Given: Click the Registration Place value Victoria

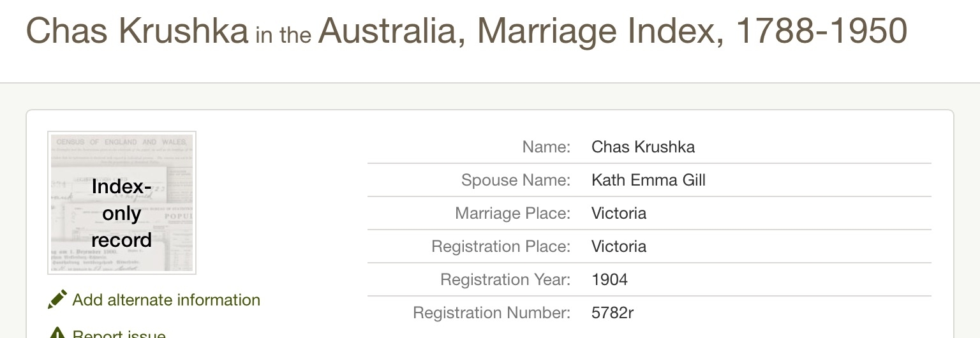Looking at the screenshot, I should click(x=619, y=246).
